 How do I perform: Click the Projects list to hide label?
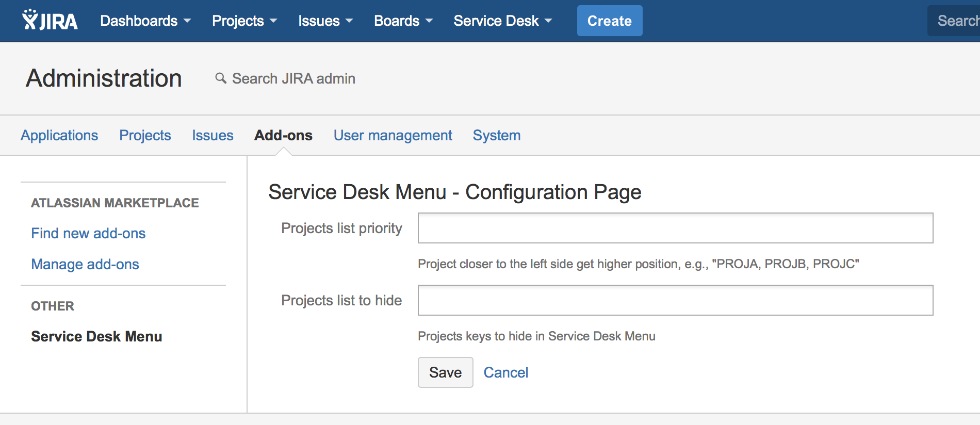pos(341,300)
